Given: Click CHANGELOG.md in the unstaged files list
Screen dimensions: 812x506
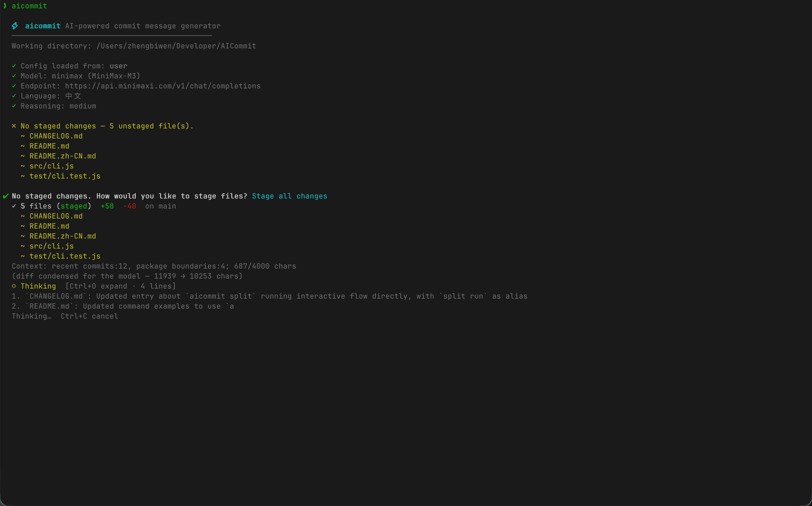Looking at the screenshot, I should tap(56, 136).
